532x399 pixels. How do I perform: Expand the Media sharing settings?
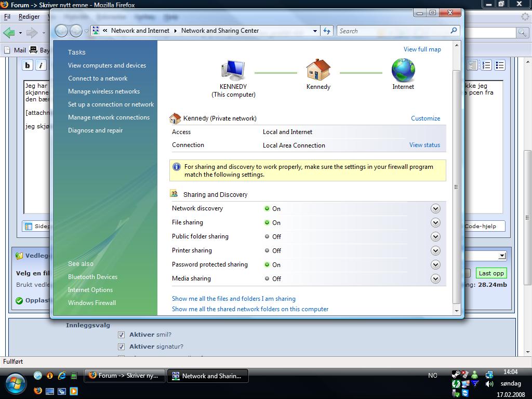(x=435, y=278)
